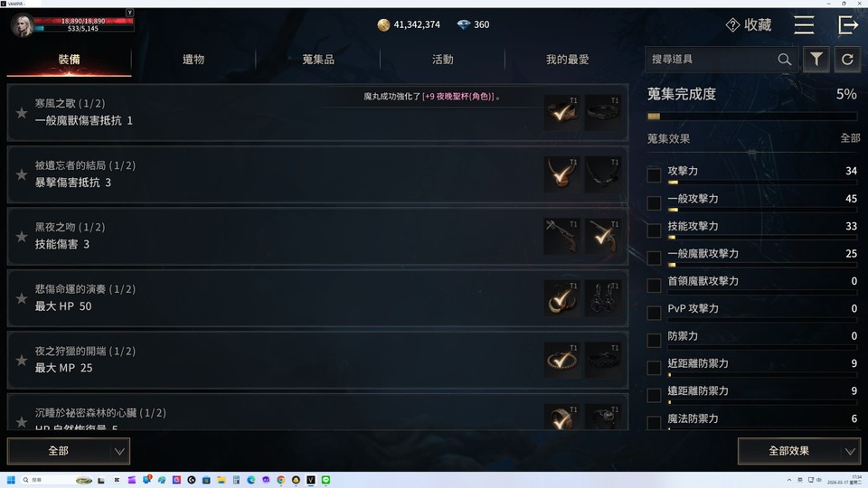The width and height of the screenshot is (868, 488).
Task: Check the 攻擊力 effect checkbox
Action: [654, 174]
